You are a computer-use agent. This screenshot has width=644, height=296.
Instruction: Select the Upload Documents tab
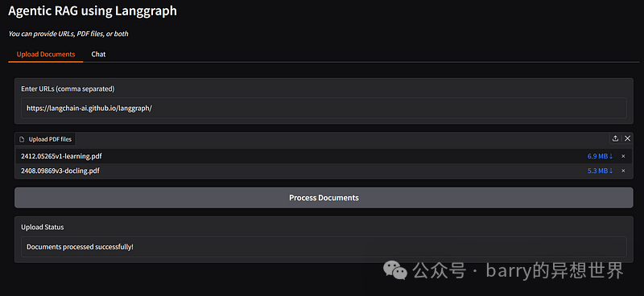click(46, 54)
